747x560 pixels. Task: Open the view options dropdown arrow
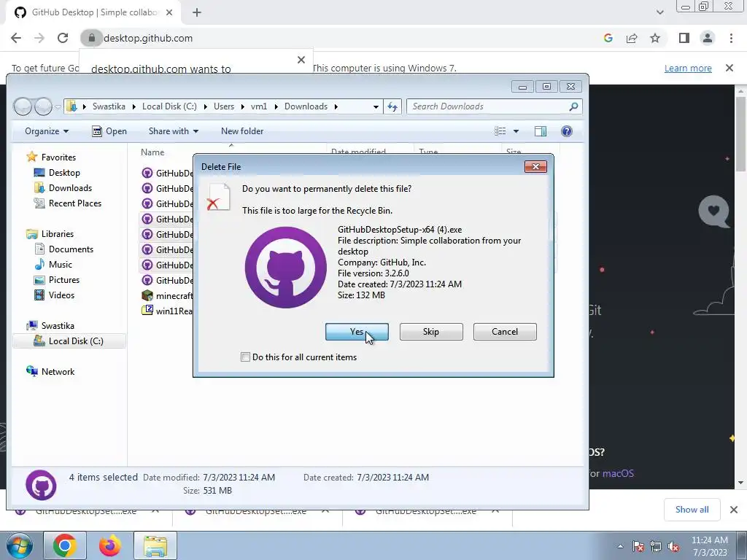click(516, 131)
